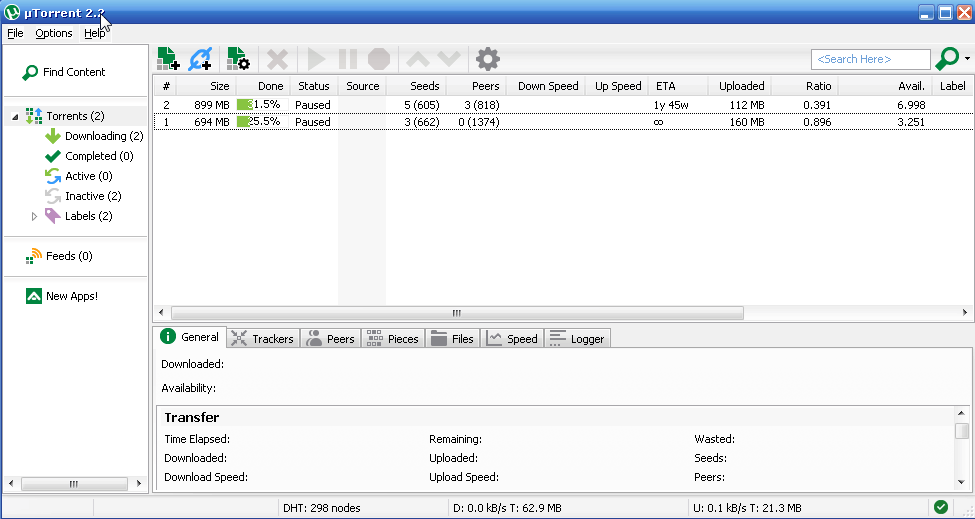Click the Add Torrent toolbar icon
This screenshot has height=519, width=975.
click(168, 59)
